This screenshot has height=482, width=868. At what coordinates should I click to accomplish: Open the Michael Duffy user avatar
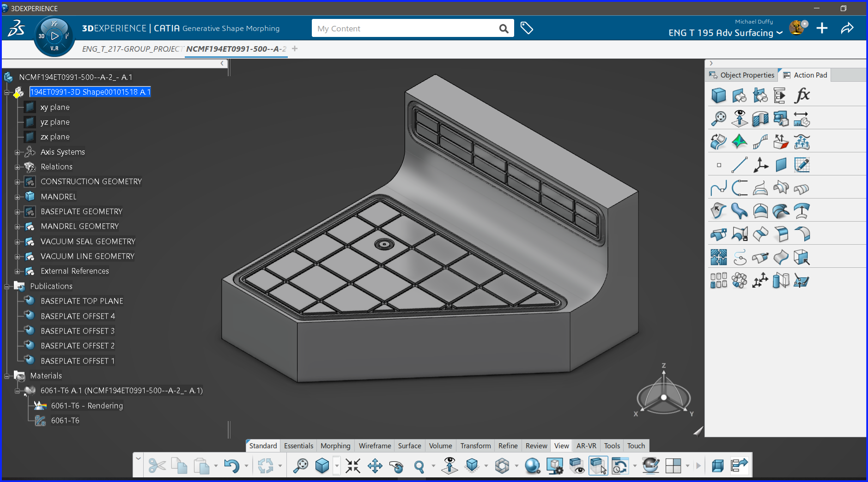click(x=798, y=28)
